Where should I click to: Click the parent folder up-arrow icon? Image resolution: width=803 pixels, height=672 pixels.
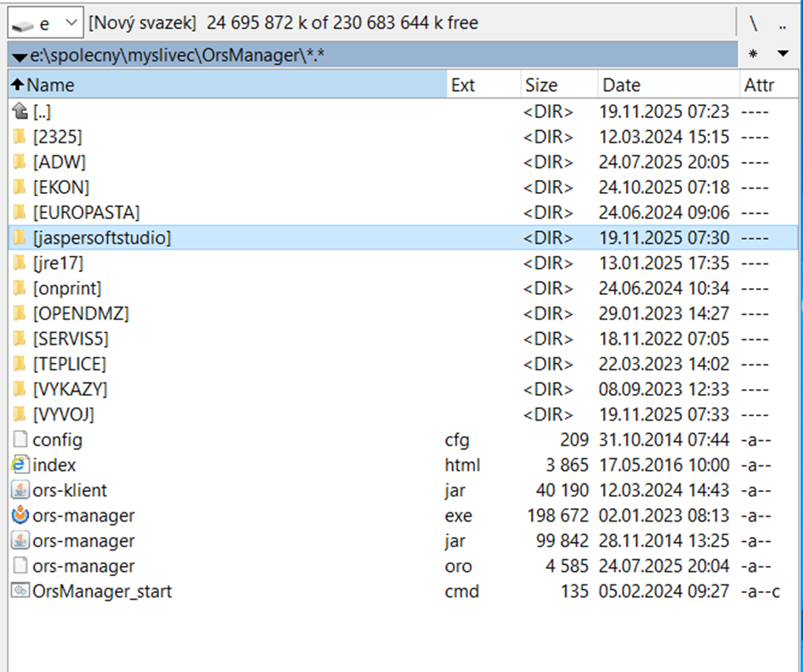pyautogui.click(x=20, y=111)
